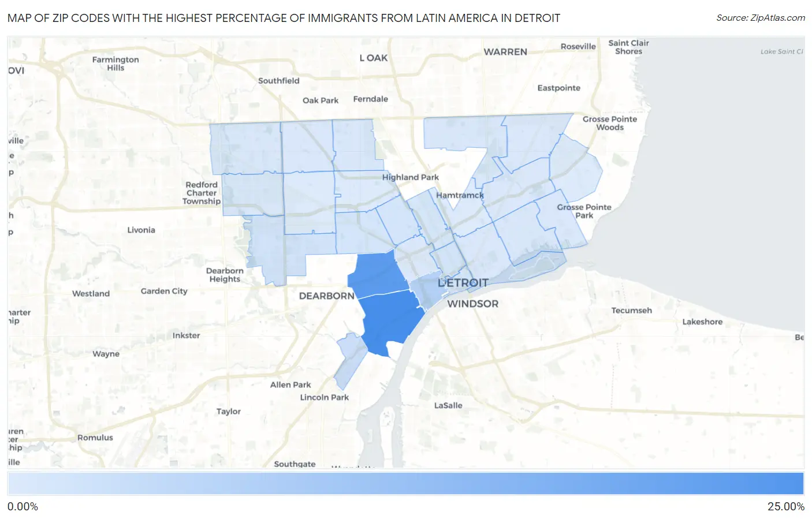Click the 25.00% legend label
The image size is (812, 519).
(785, 506)
